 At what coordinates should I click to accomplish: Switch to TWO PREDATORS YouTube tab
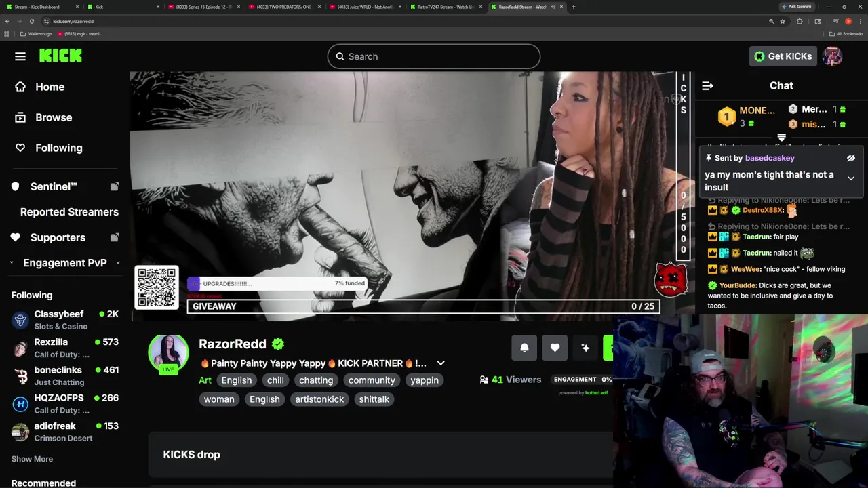tap(283, 7)
